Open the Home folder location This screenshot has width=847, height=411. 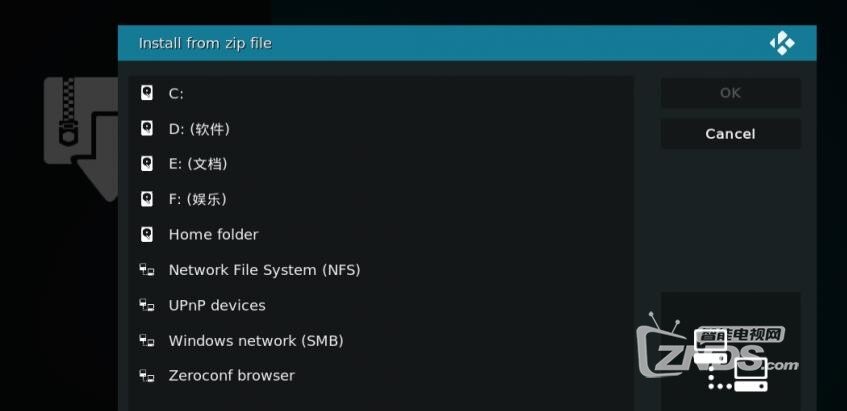pos(381,234)
